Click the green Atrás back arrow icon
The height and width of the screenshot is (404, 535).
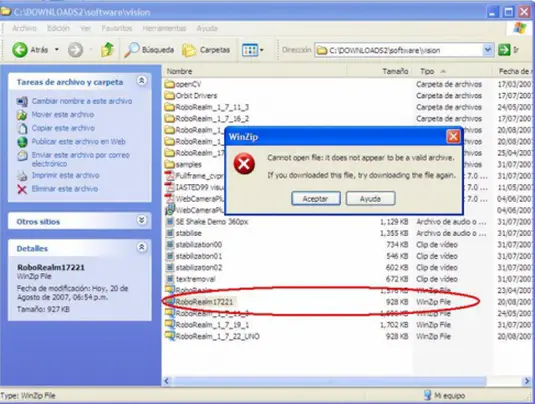(x=20, y=50)
